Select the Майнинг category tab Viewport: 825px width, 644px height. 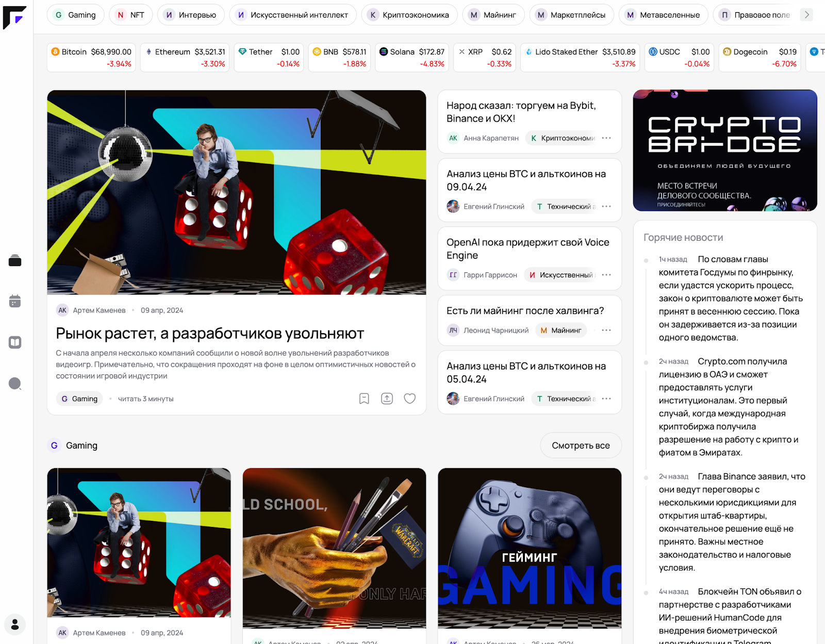click(x=493, y=15)
